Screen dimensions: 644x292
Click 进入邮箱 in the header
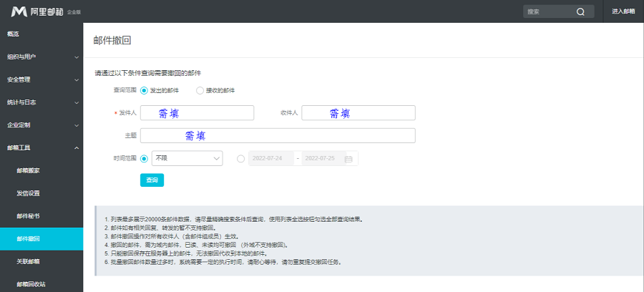pyautogui.click(x=623, y=11)
